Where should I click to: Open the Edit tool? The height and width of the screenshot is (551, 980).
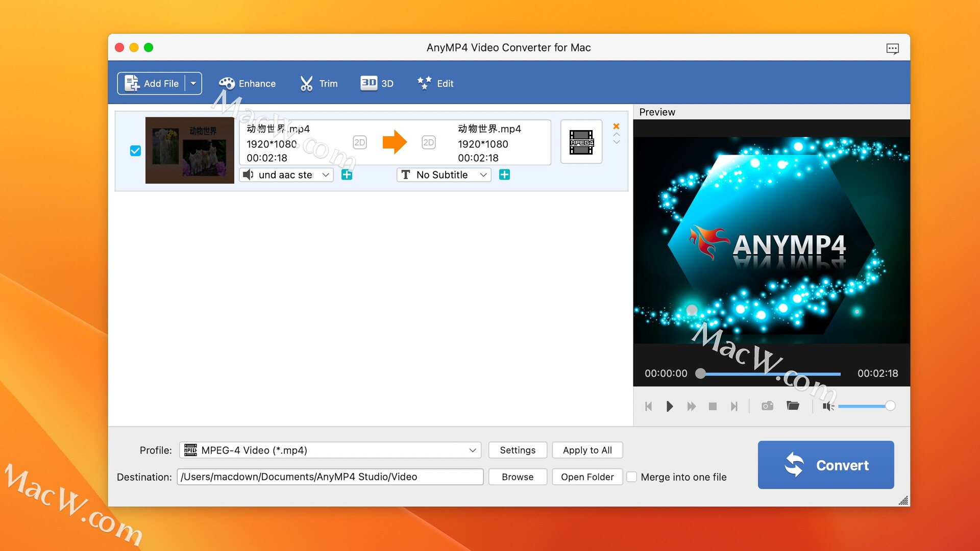point(435,83)
